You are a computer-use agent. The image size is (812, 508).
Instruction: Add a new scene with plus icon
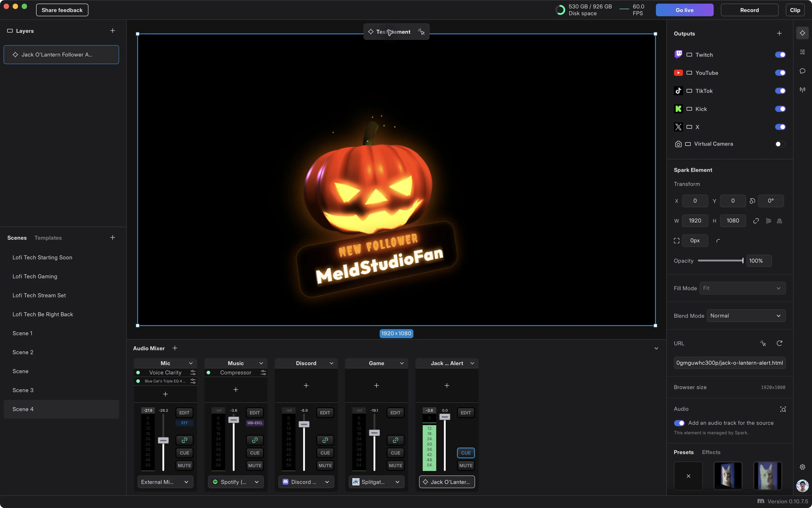(112, 238)
